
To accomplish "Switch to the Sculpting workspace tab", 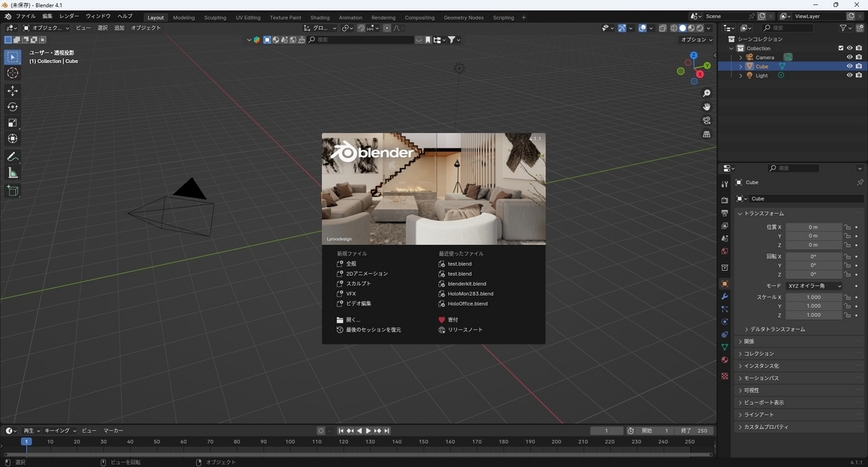I will coord(215,17).
